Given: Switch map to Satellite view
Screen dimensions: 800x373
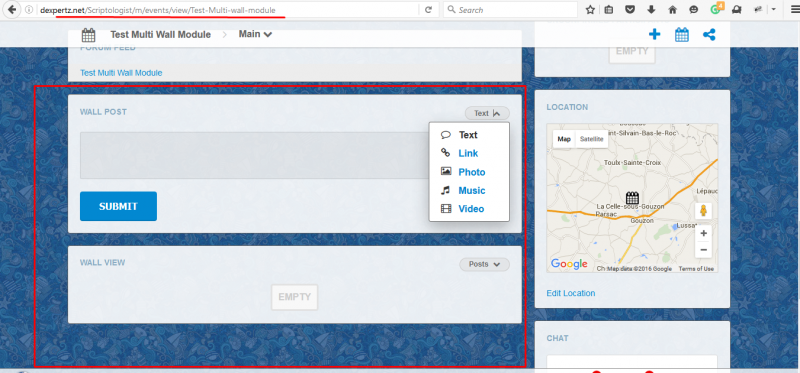Looking at the screenshot, I should point(591,139).
